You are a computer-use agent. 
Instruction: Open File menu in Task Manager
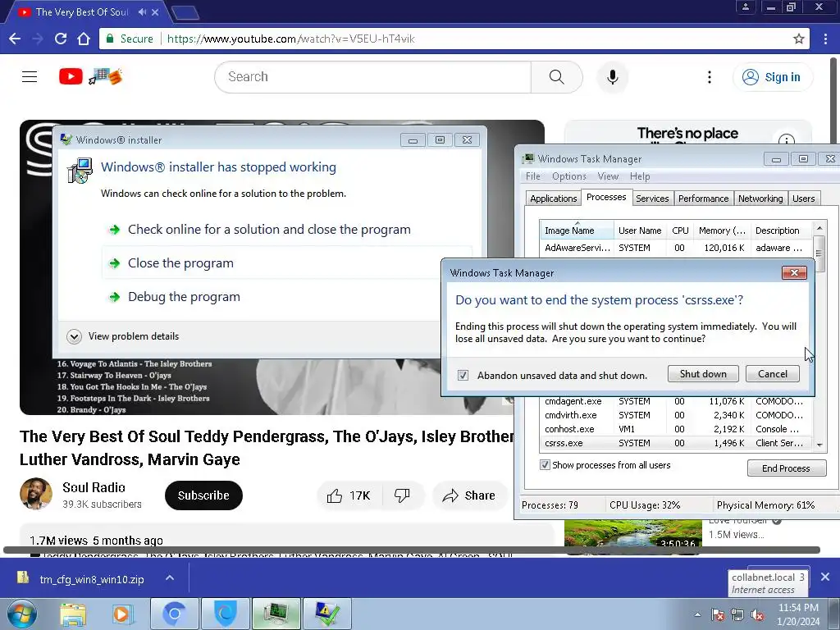[533, 176]
